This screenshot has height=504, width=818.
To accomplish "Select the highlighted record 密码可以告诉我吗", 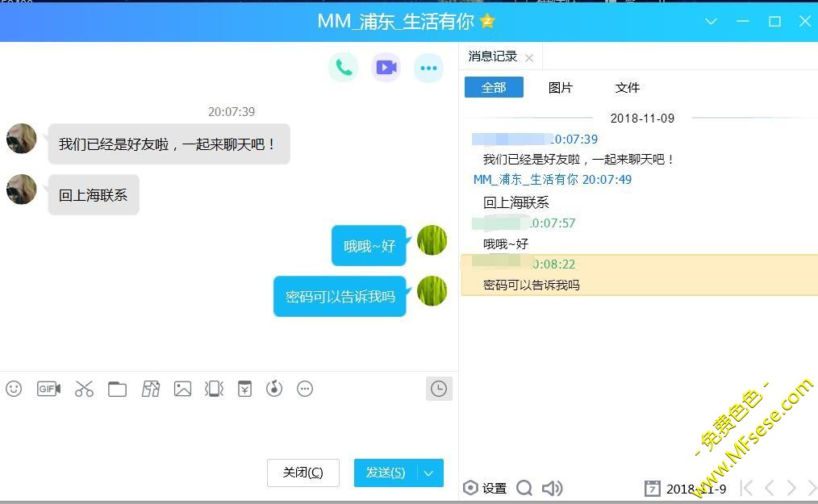I will click(639, 275).
